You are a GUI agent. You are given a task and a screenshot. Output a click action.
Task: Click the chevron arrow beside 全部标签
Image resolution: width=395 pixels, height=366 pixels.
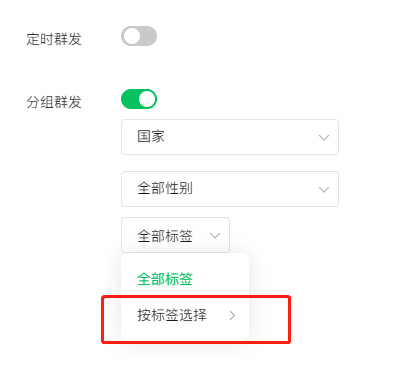pyautogui.click(x=215, y=235)
